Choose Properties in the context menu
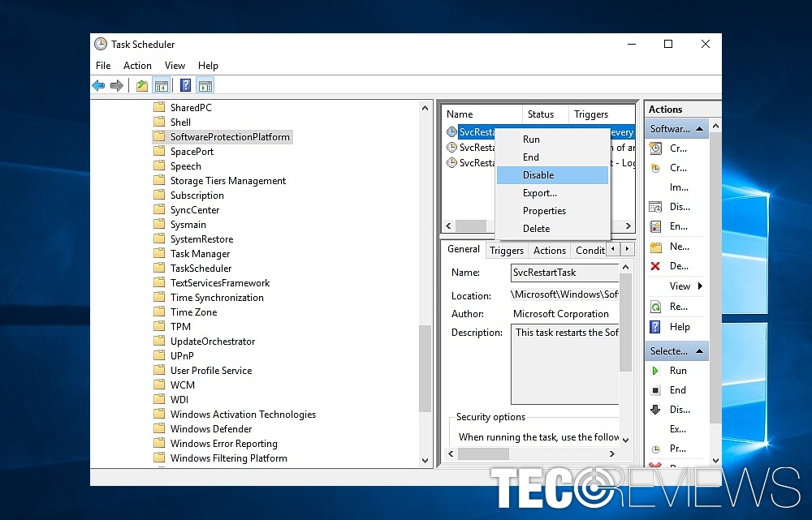 [x=552, y=211]
